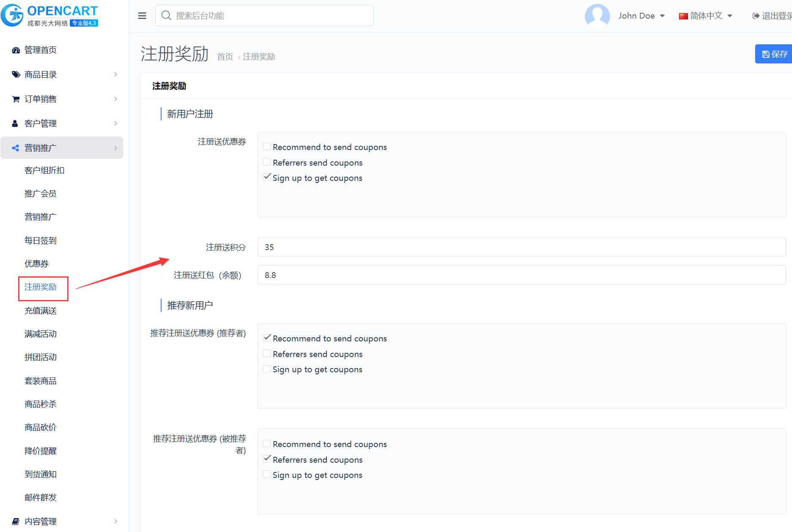This screenshot has height=532, width=792.
Task: Click the dashboard icon beside 管理首页
Action: coord(16,50)
